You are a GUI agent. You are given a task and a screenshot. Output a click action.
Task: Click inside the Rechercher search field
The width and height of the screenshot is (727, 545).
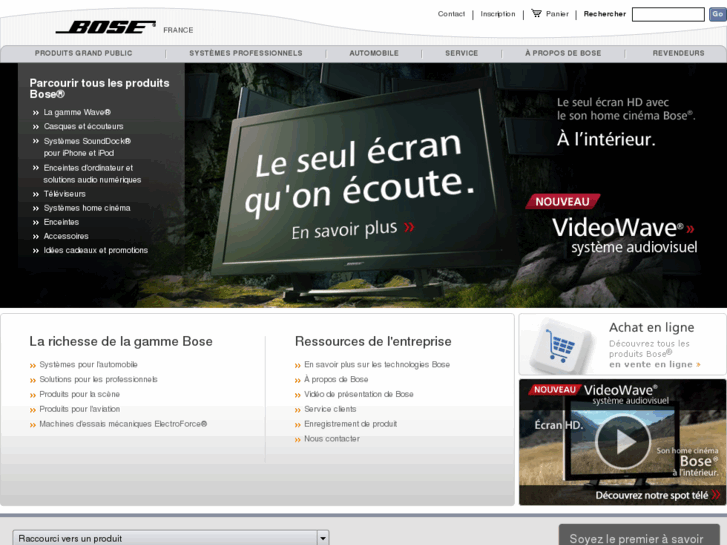click(668, 14)
